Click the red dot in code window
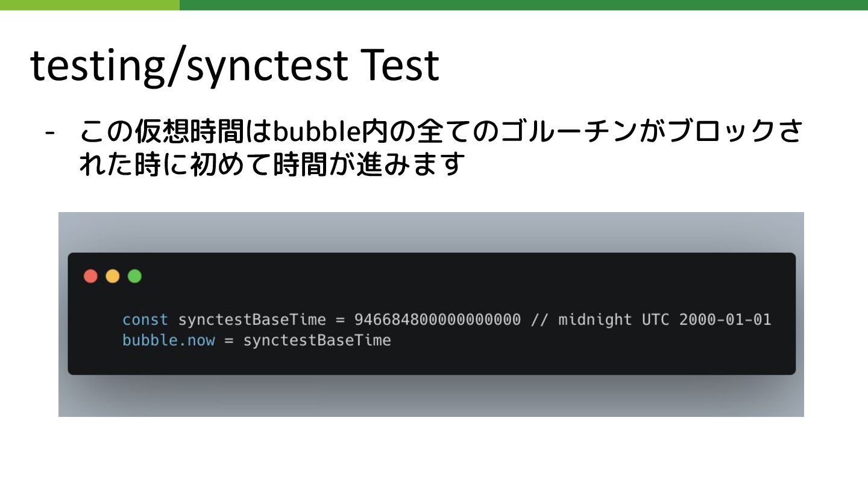 (x=90, y=277)
